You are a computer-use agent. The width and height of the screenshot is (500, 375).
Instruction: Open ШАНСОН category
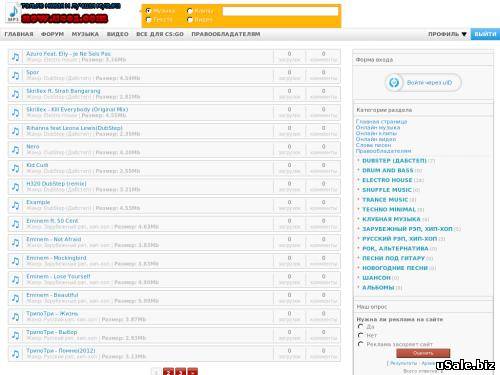(x=376, y=278)
